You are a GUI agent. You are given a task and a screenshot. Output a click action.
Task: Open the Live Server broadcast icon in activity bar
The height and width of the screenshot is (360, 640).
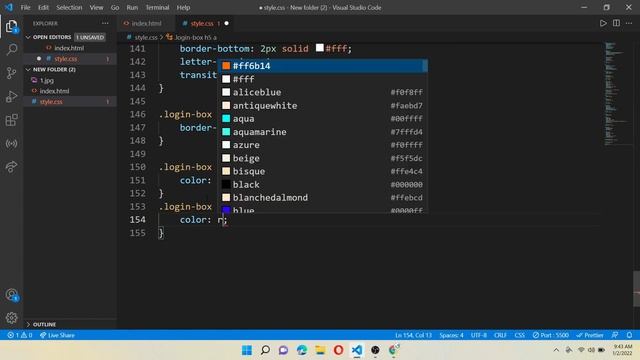pos(11,144)
